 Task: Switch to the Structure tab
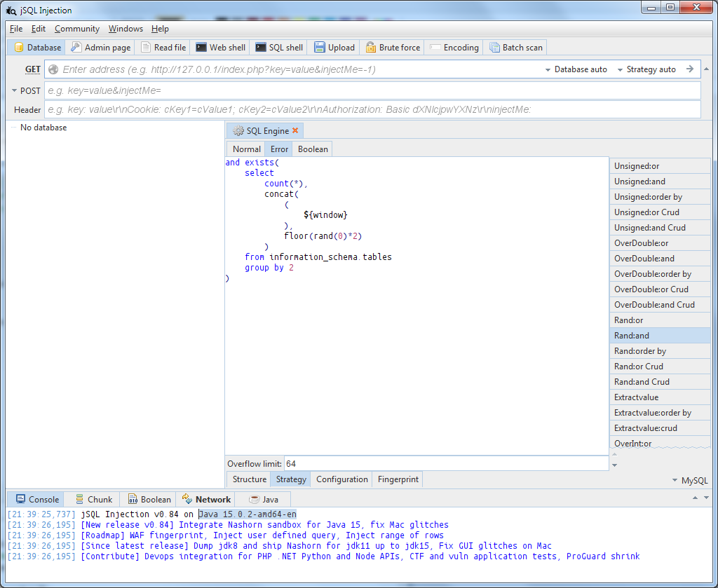(249, 479)
